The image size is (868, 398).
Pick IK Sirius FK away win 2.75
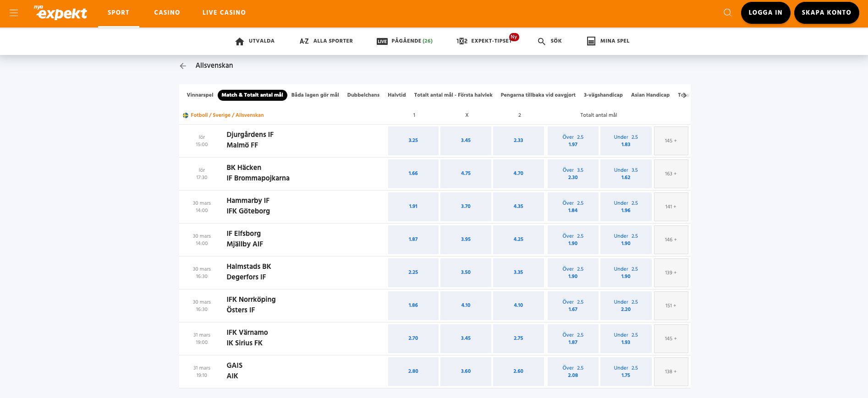pyautogui.click(x=518, y=338)
